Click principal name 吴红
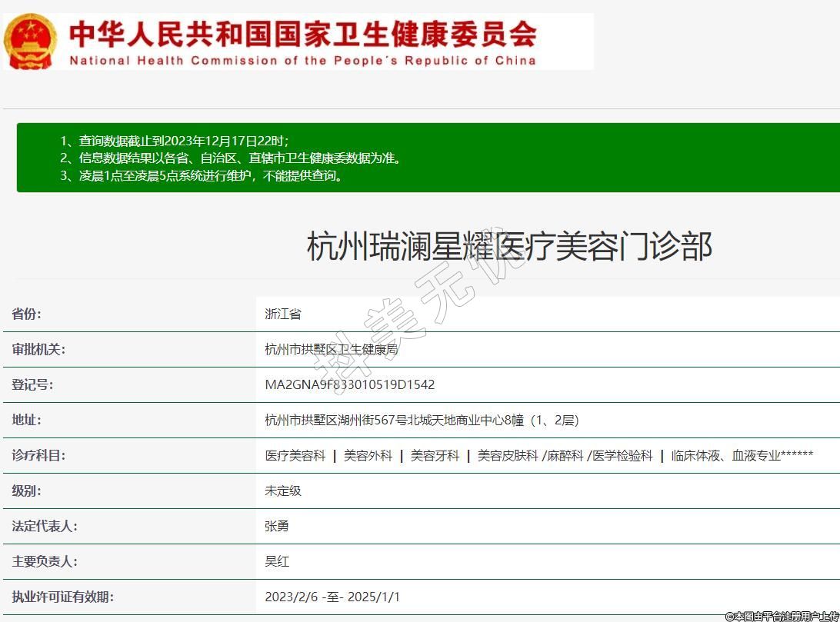 tap(277, 561)
